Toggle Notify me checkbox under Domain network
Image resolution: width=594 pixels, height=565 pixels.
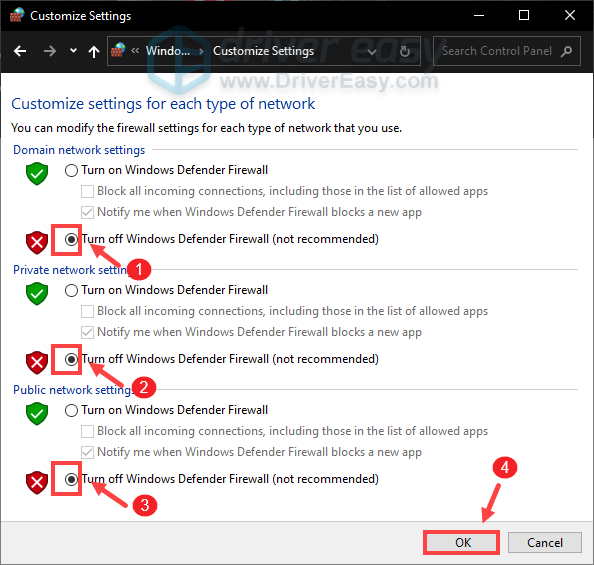click(x=88, y=212)
